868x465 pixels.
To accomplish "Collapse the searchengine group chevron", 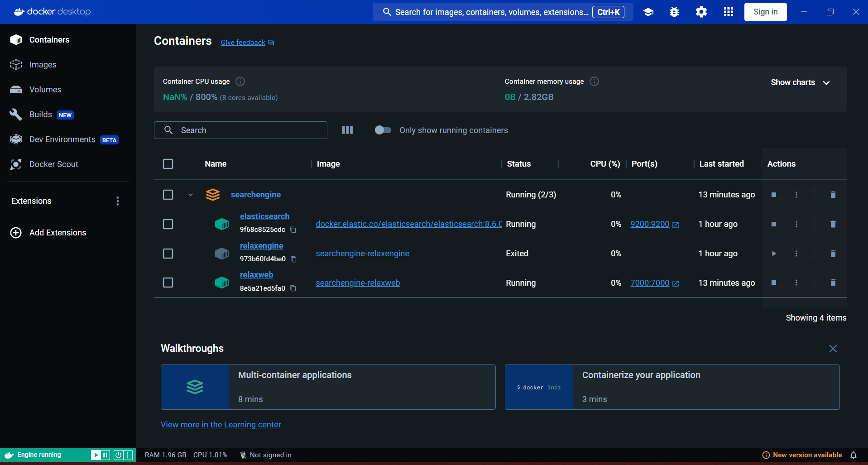I will tap(191, 195).
